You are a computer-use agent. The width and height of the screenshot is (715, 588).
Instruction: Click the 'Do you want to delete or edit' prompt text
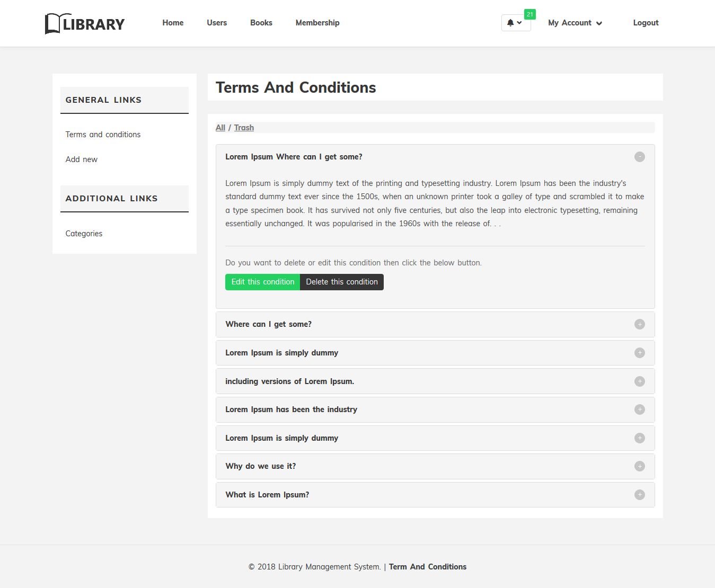point(354,263)
